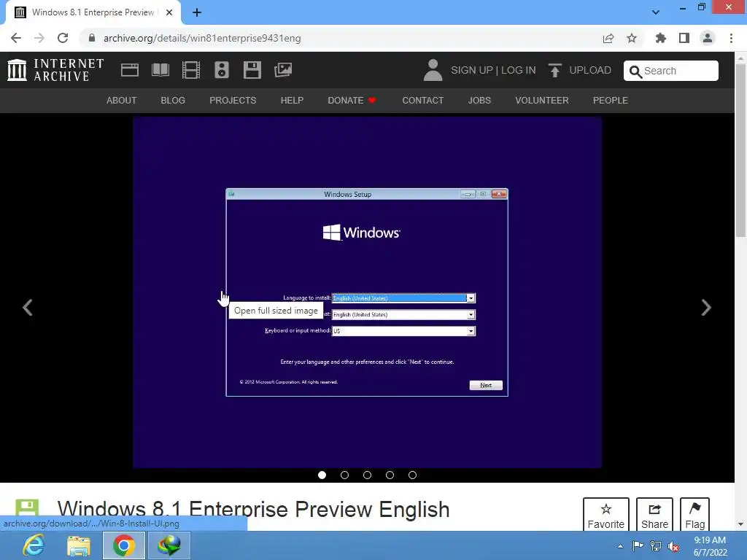Open PEOPLE menu item

611,101
